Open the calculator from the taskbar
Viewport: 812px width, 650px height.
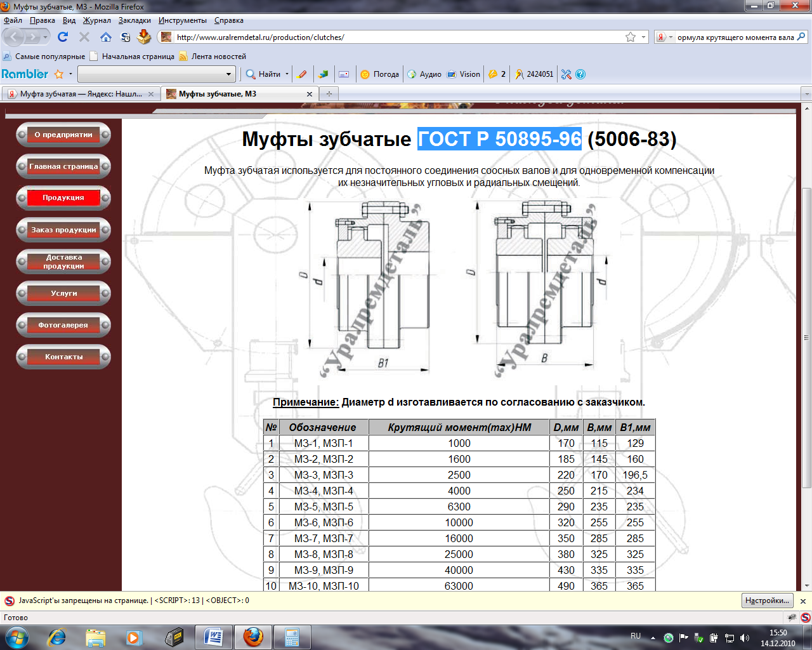pos(292,637)
